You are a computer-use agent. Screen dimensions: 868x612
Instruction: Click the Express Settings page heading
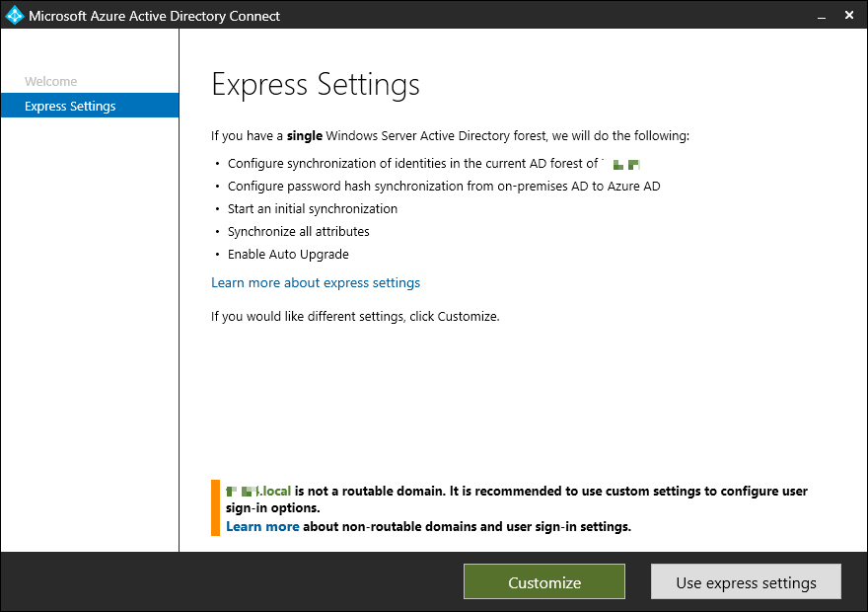tap(316, 85)
